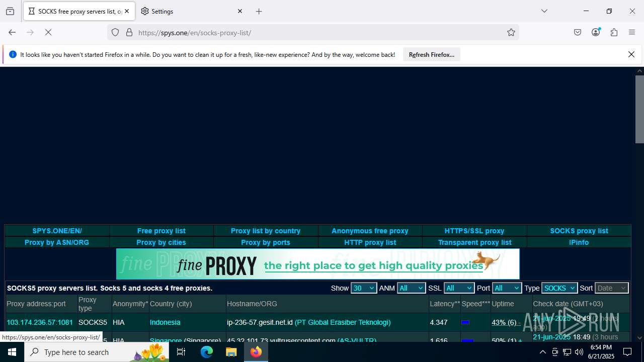Open the Firefox application menu
Screen dimensions: 644x362
click(x=632, y=32)
